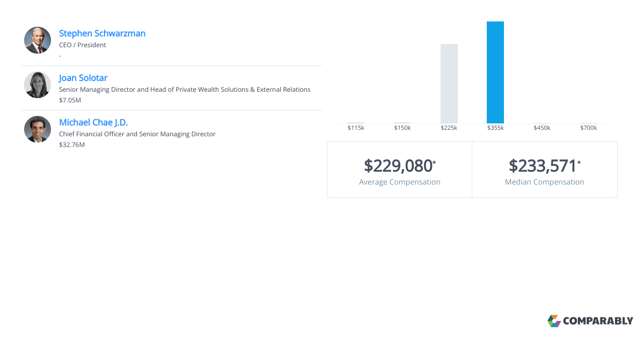This screenshot has width=644, height=338.
Task: Click Michael Chae's $32.76M compensation text
Action: click(72, 145)
